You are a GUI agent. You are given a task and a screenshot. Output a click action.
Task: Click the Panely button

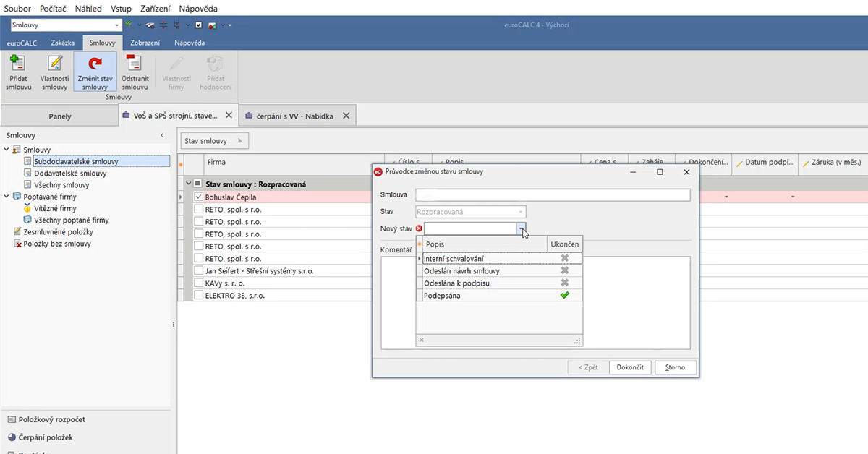[60, 116]
